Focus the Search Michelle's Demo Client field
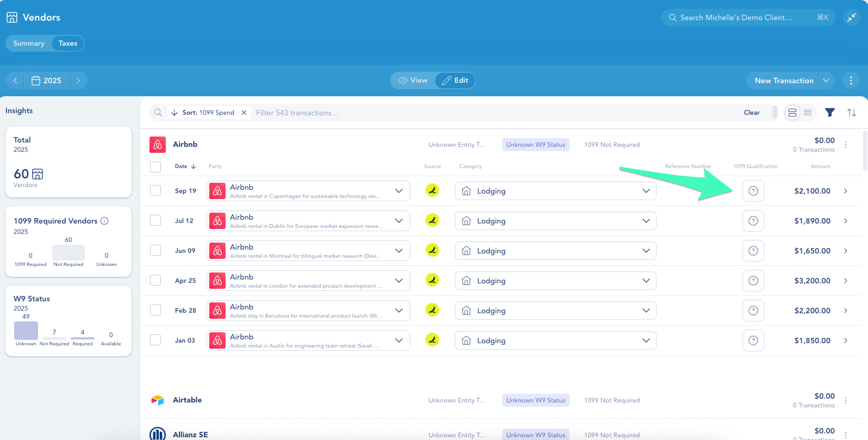The height and width of the screenshot is (440, 868). tap(748, 17)
